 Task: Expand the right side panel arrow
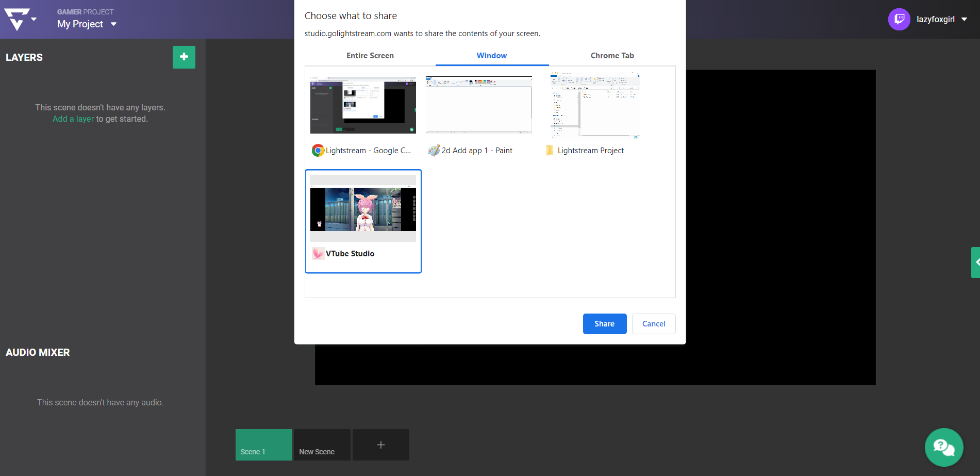click(x=976, y=262)
